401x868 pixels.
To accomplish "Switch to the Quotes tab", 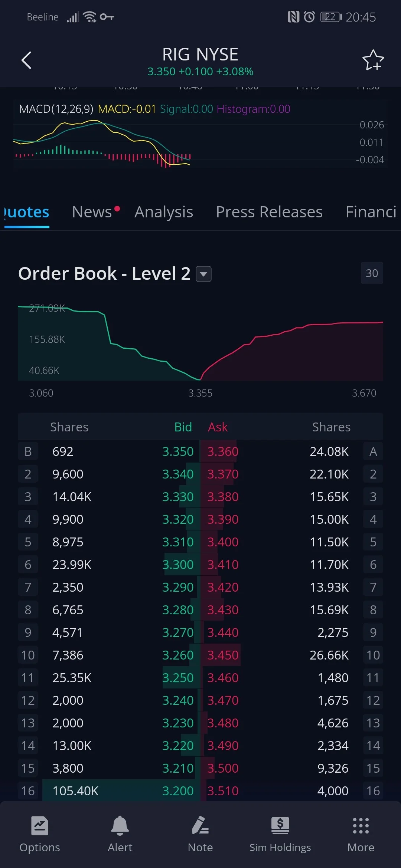I will (x=27, y=212).
